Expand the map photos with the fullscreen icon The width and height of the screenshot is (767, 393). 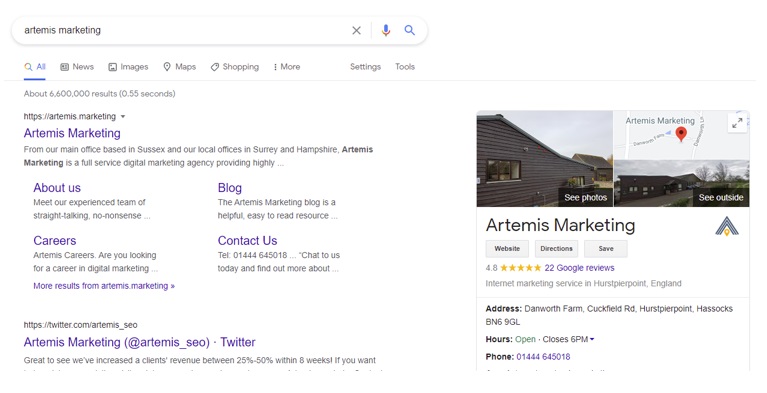(737, 123)
